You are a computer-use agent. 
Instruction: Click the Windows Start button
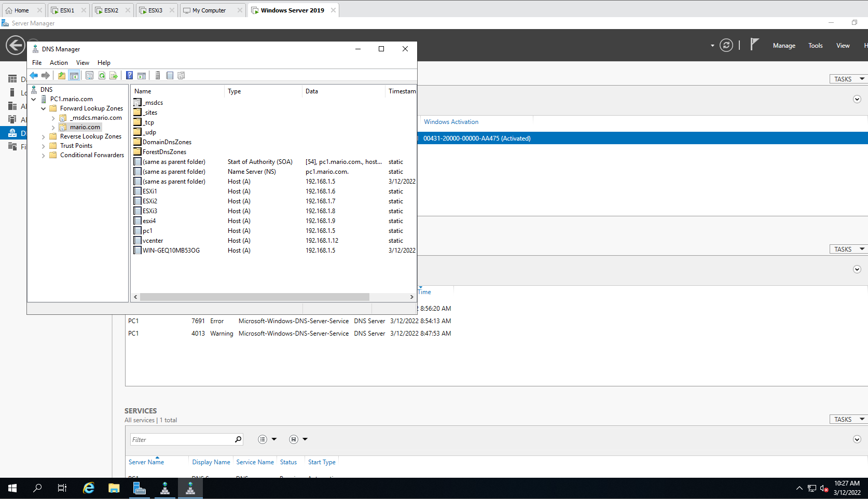coord(12,488)
